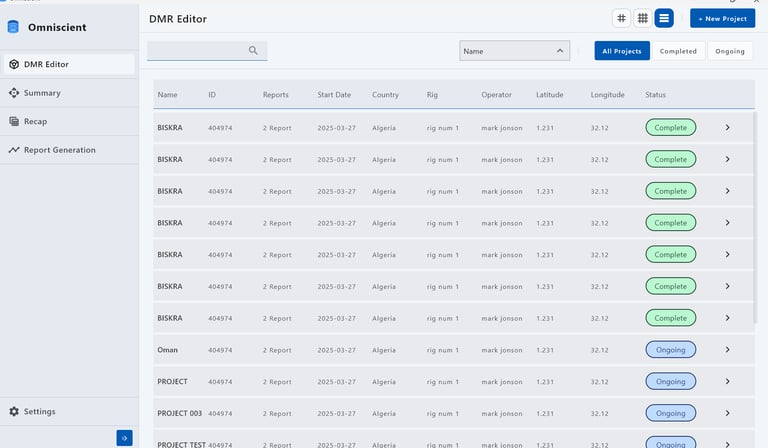This screenshot has width=768, height=448.
Task: Click the Ongoing badge in PROJECT 003 row
Action: pyautogui.click(x=671, y=413)
